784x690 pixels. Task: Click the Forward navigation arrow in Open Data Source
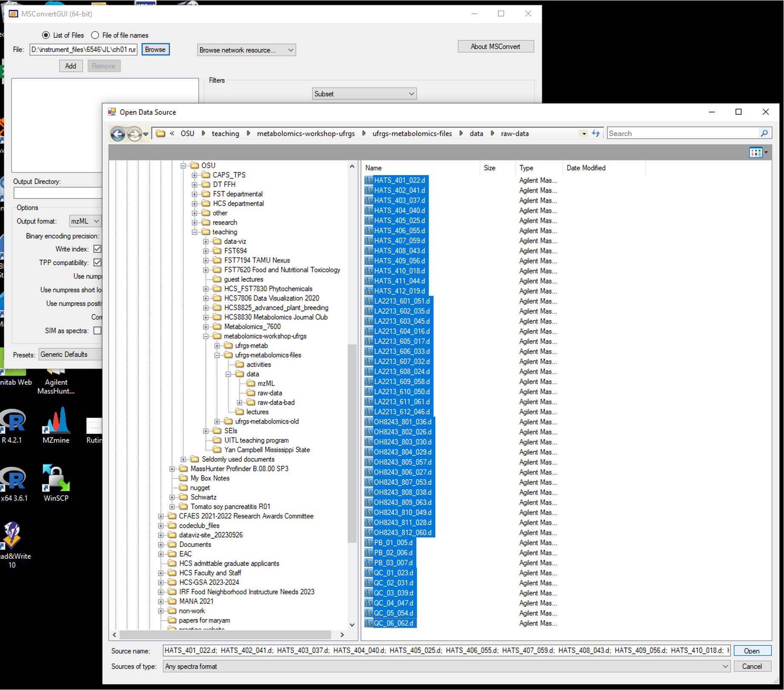(134, 134)
